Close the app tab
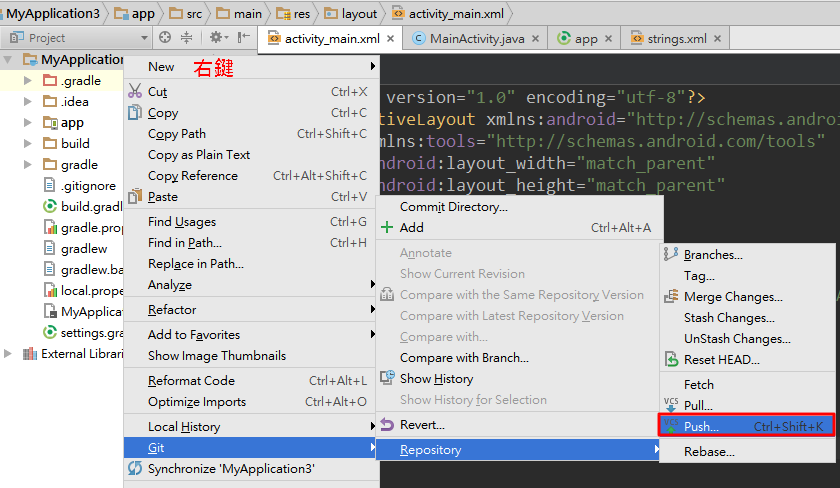Screen dimensions: 840x488 (x=608, y=39)
